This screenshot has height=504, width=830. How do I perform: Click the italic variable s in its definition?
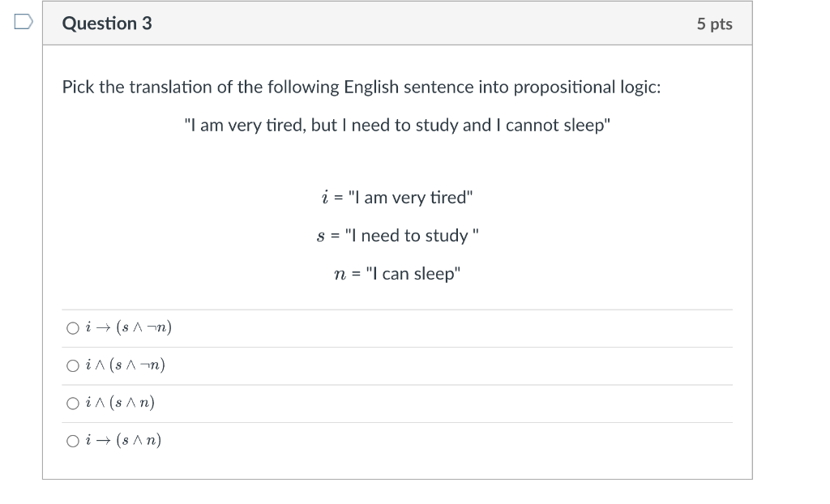point(321,236)
